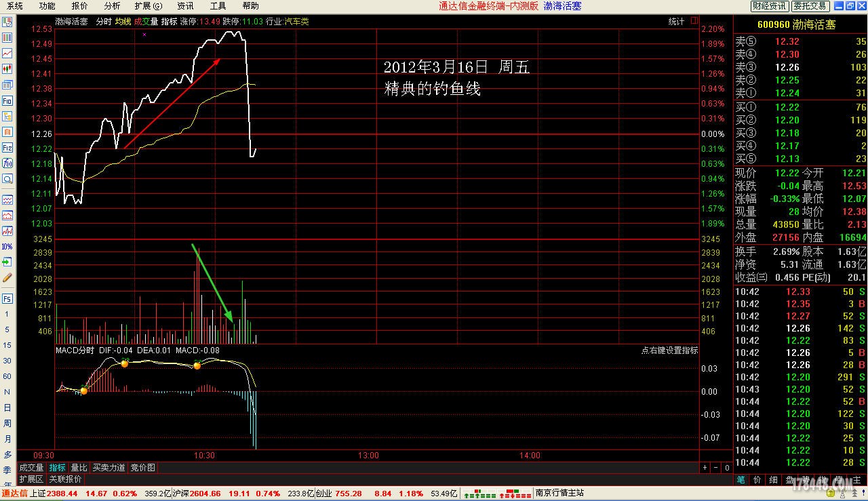Screen dimensions: 868x501
Task: Open the Fiz sidebar icon
Action: coord(7,147)
